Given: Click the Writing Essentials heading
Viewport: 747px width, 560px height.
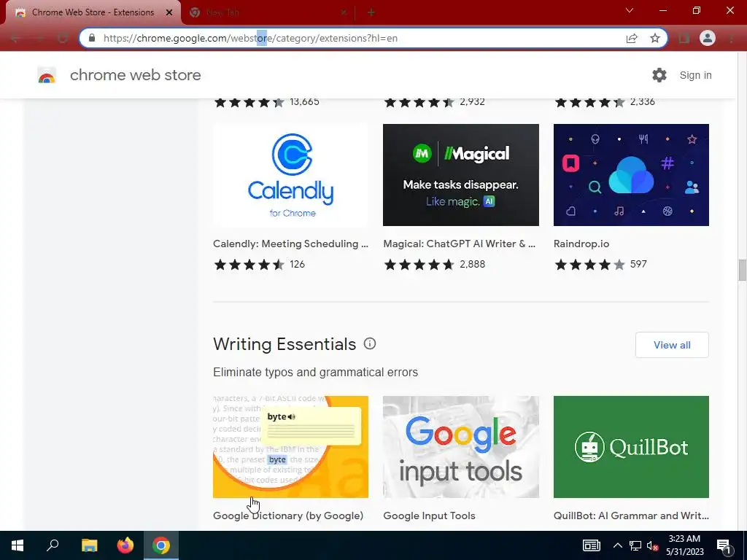Looking at the screenshot, I should point(285,344).
